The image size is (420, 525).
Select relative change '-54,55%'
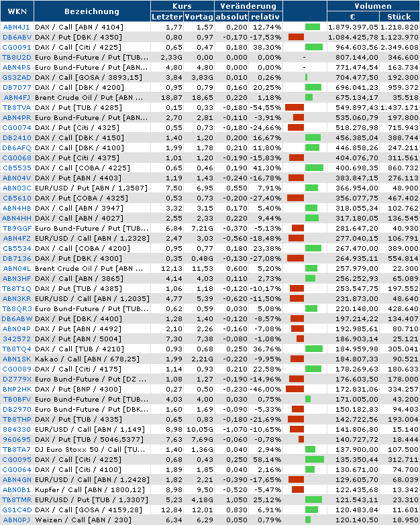pos(265,107)
